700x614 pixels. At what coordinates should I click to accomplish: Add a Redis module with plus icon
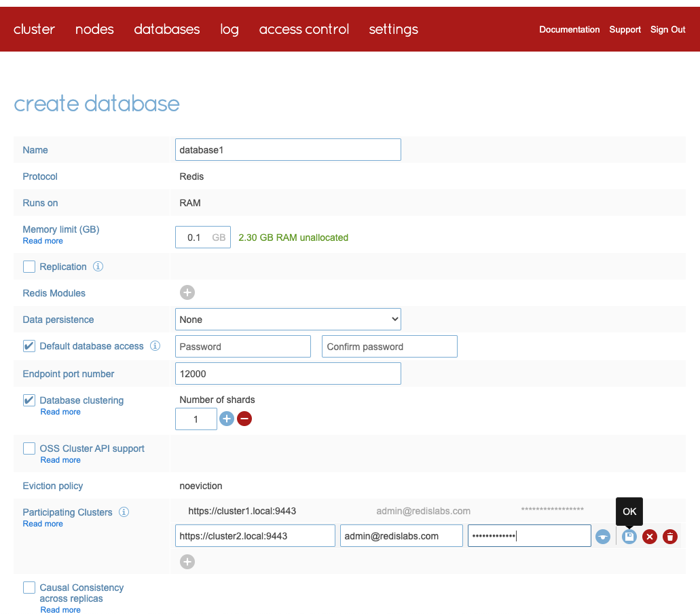click(187, 292)
